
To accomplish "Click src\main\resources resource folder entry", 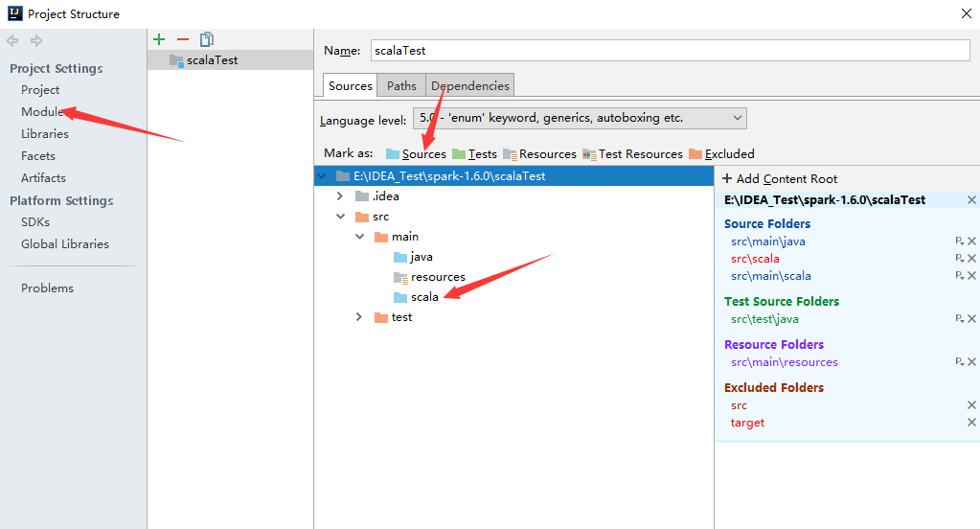I will 785,362.
